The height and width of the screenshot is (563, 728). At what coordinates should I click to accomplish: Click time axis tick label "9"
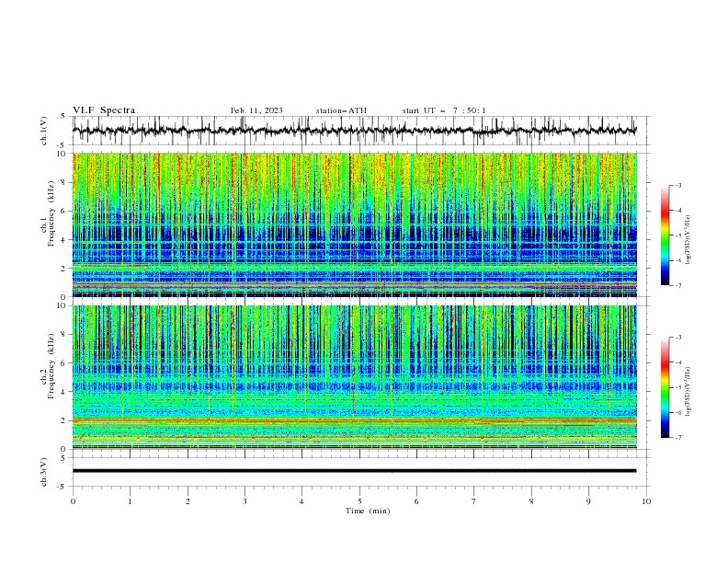coord(588,501)
